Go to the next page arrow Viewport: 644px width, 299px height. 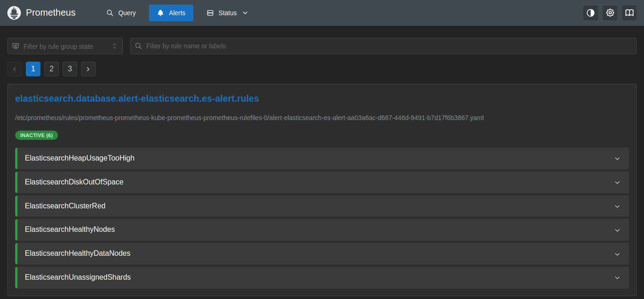88,69
